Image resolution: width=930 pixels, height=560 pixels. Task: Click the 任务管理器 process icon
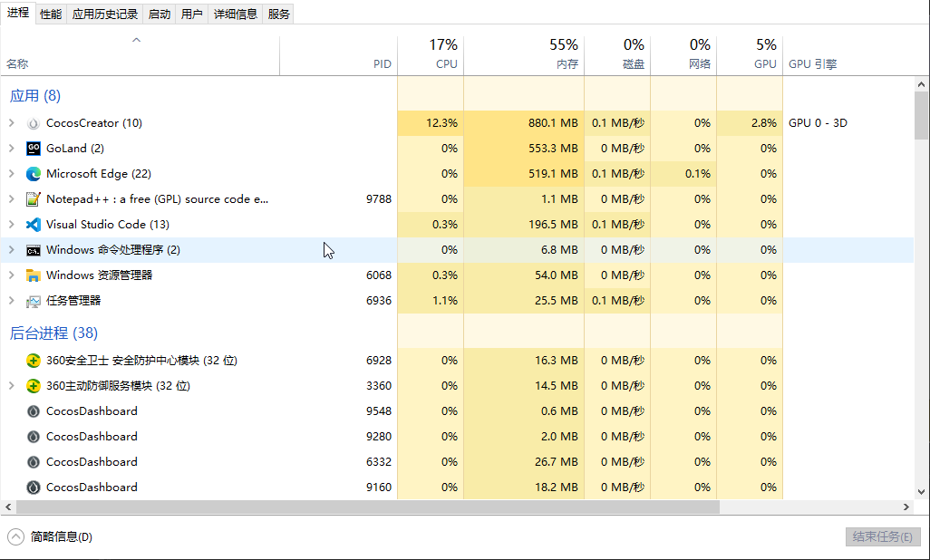(34, 301)
